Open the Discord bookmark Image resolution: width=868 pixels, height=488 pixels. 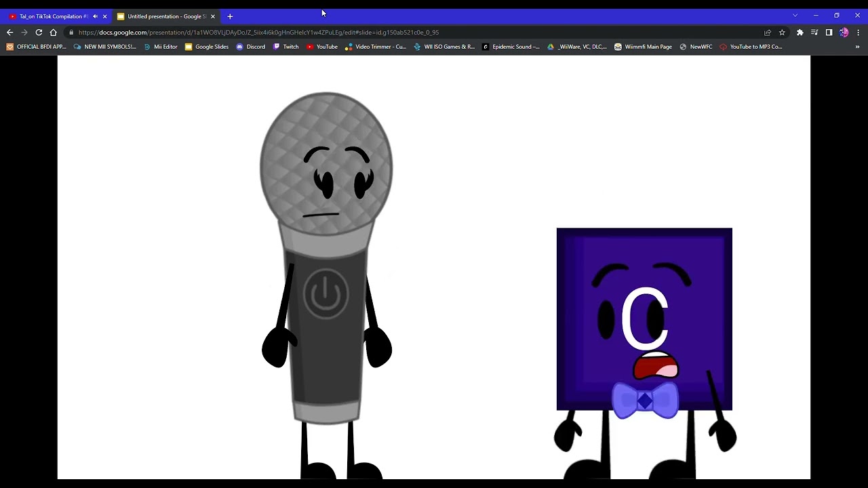250,47
